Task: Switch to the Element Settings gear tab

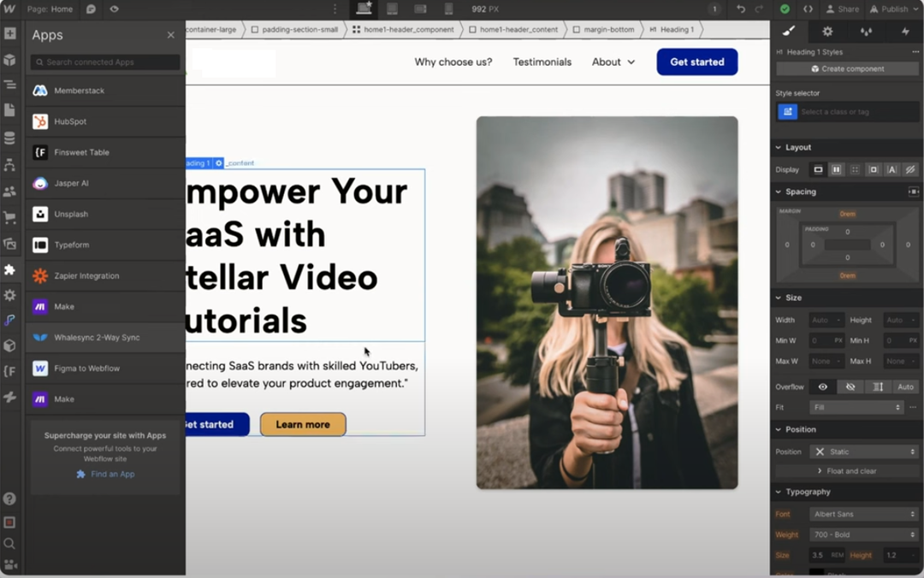Action: pos(827,32)
